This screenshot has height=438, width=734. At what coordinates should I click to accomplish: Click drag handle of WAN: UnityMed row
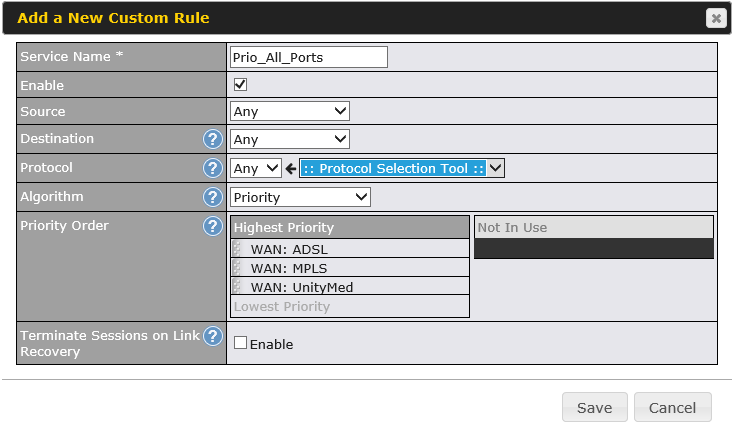tap(237, 286)
